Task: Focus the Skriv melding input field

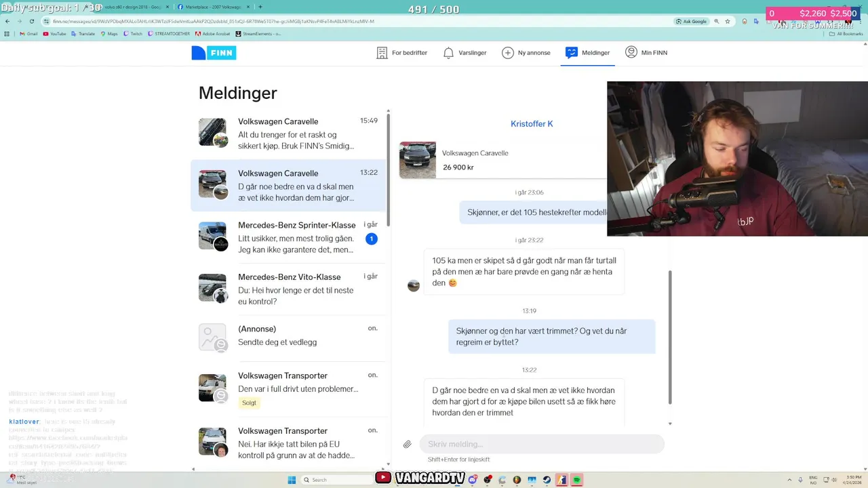Action: pos(542,444)
